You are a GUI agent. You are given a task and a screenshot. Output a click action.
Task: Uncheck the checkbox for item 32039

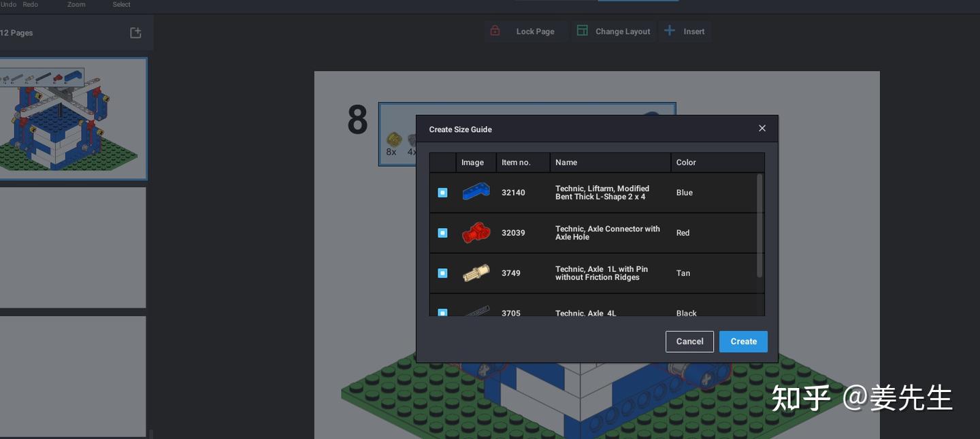[x=442, y=233]
